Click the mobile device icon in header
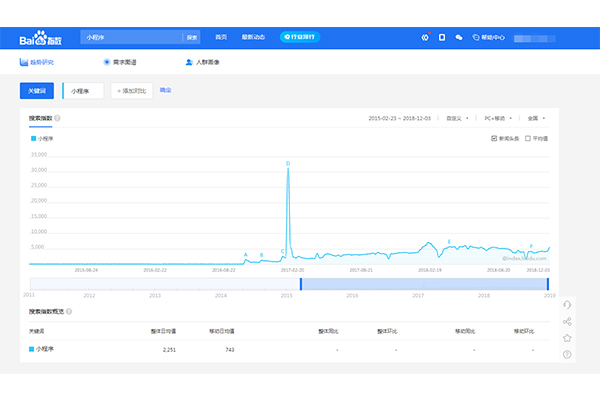 [x=442, y=38]
